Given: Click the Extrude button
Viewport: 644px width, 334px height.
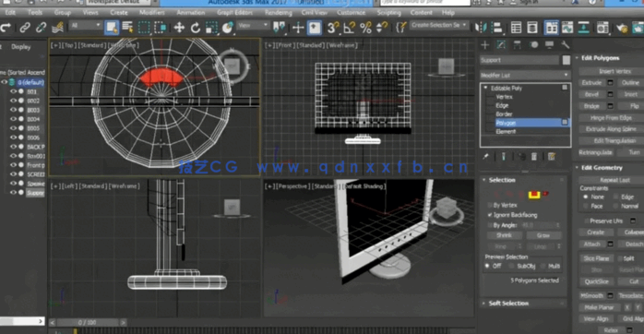Looking at the screenshot, I should (591, 82).
